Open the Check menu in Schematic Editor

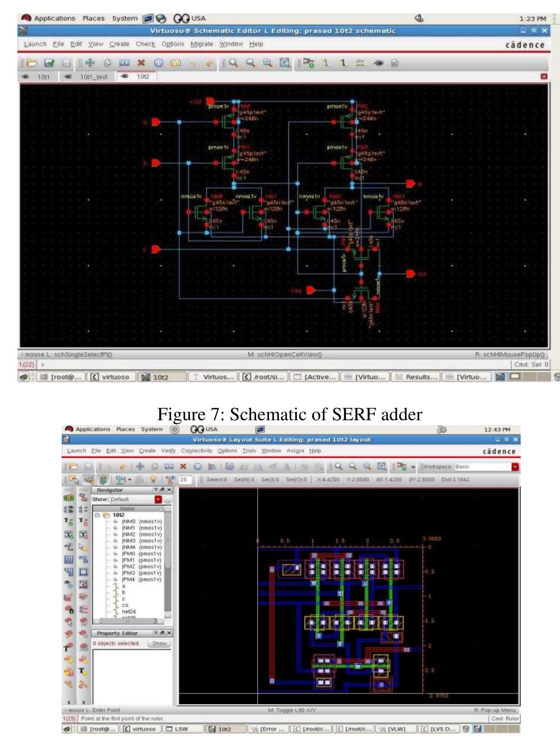[146, 44]
